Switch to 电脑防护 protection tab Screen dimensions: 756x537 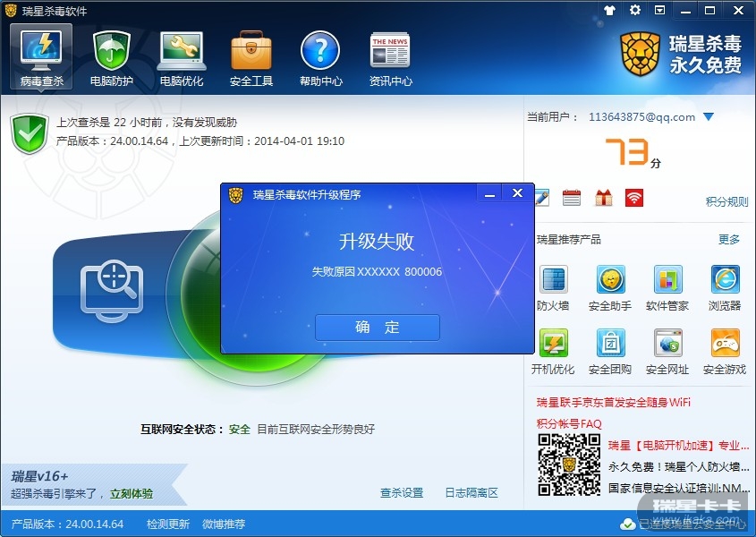111,58
